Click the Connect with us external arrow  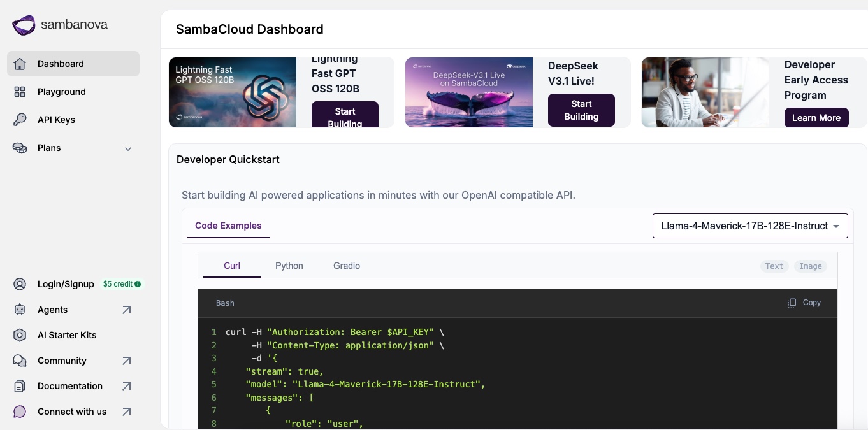click(126, 412)
